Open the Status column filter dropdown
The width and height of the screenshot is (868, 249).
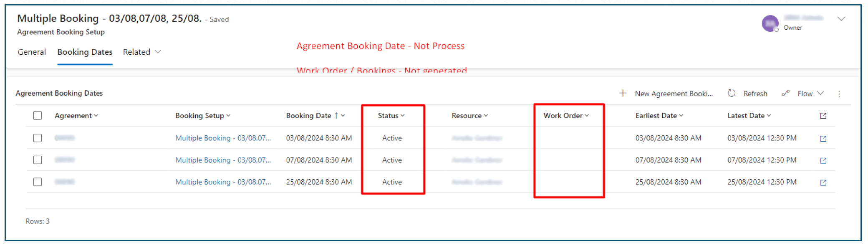(x=391, y=116)
